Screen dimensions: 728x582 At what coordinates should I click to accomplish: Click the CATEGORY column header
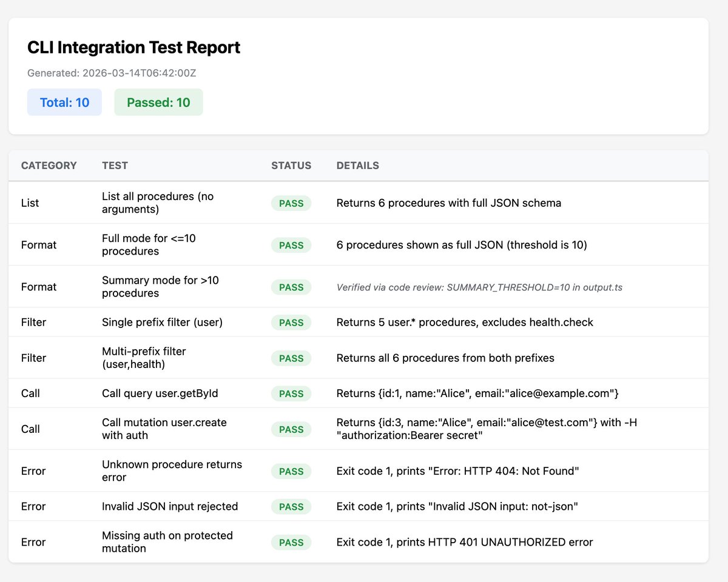49,166
